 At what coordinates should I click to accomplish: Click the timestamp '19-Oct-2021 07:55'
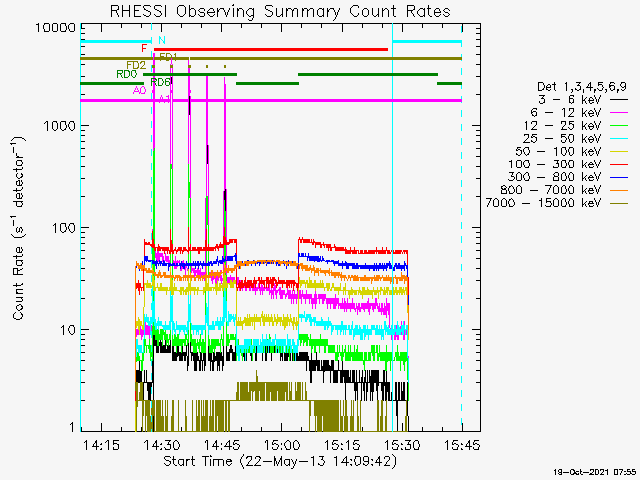(594, 472)
